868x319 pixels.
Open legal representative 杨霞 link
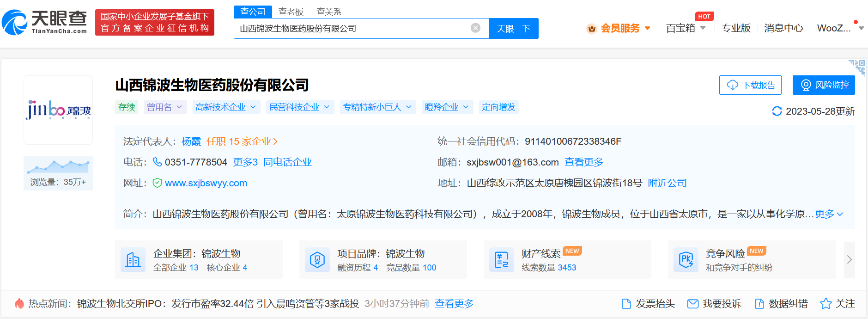pos(191,141)
